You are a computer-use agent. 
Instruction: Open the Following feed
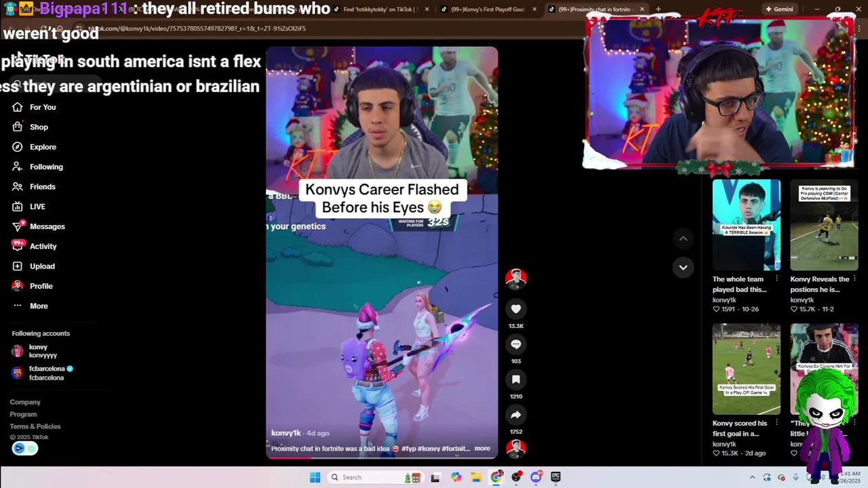coord(46,167)
